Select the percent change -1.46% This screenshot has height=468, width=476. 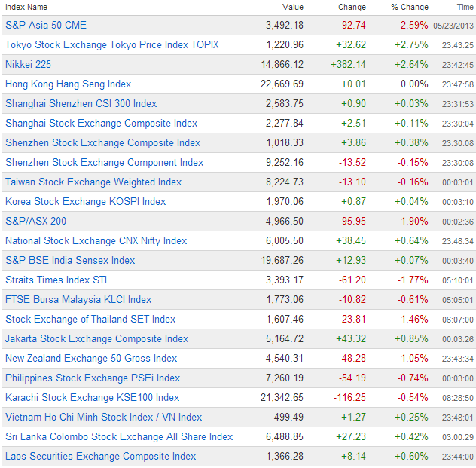point(413,320)
